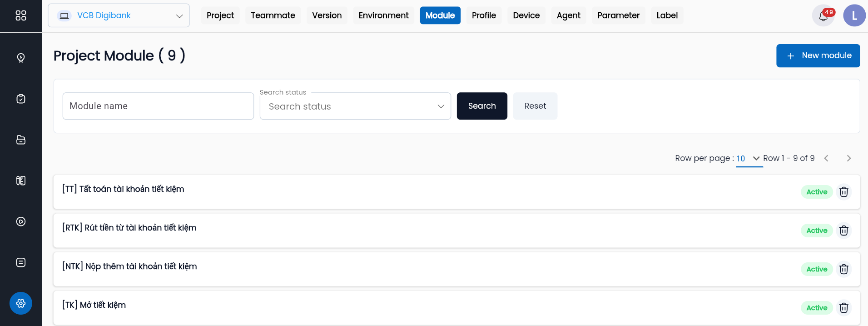
Task: Click the lightbulb icon in the sidebar
Action: [x=21, y=58]
